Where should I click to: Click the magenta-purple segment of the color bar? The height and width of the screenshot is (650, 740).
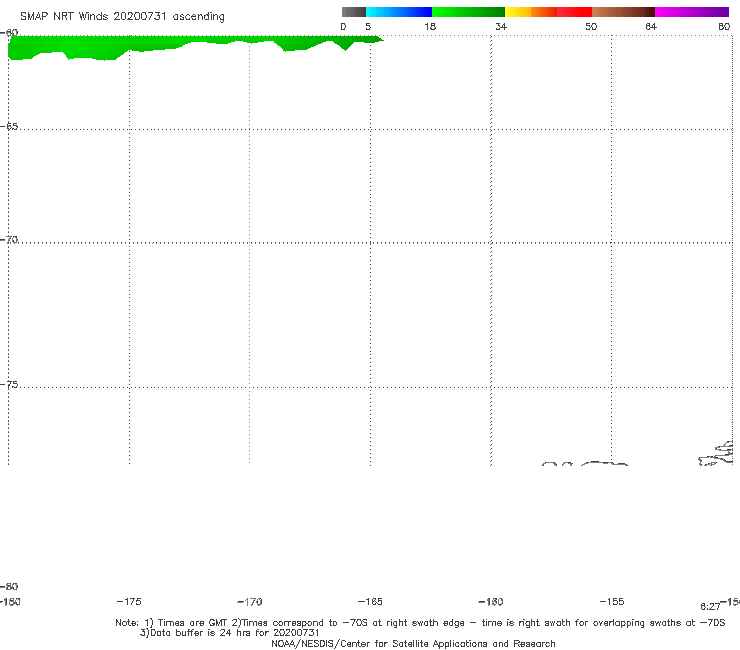coord(692,12)
